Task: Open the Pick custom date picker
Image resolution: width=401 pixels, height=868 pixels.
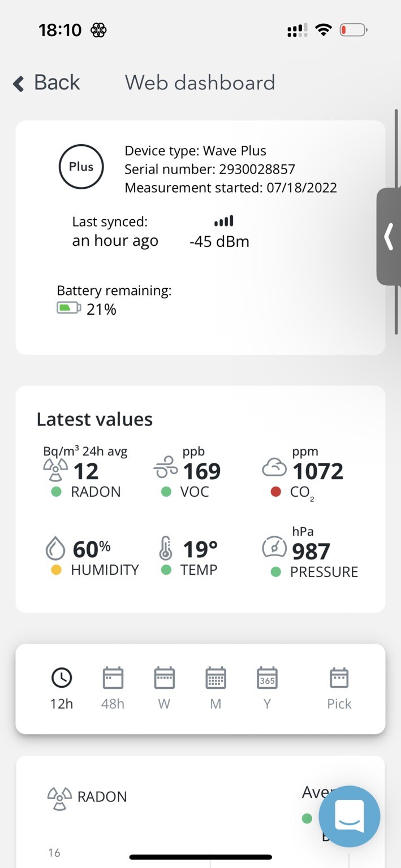Action: click(x=339, y=688)
